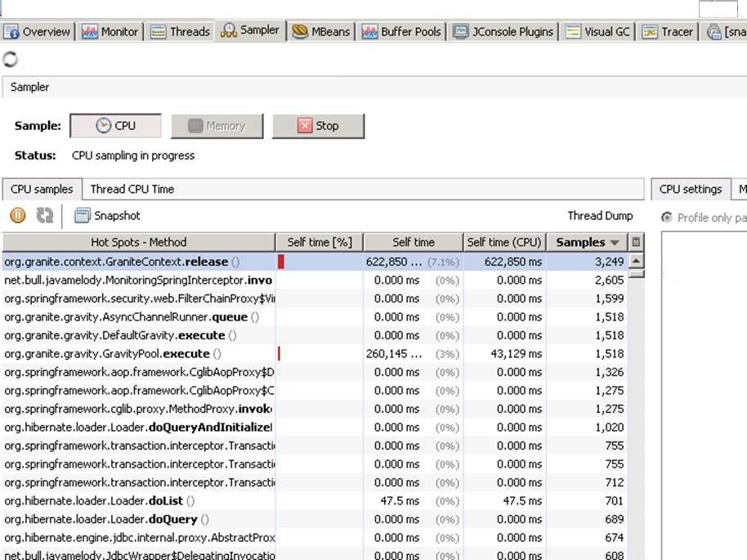This screenshot has height=560, width=747.
Task: Sort by Hot Spots - Method column
Action: [x=139, y=242]
